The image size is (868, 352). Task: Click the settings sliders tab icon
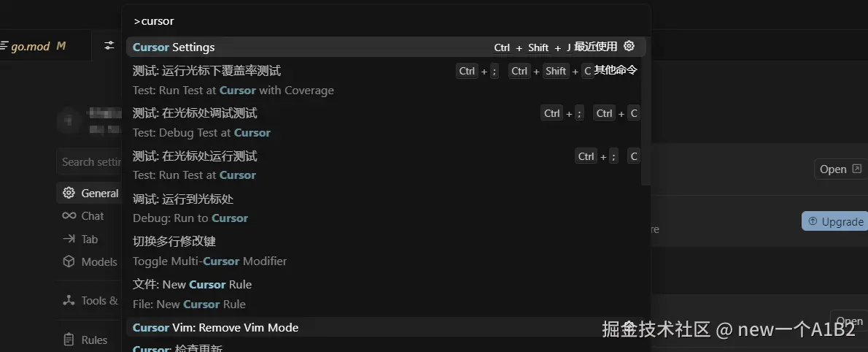pyautogui.click(x=109, y=46)
